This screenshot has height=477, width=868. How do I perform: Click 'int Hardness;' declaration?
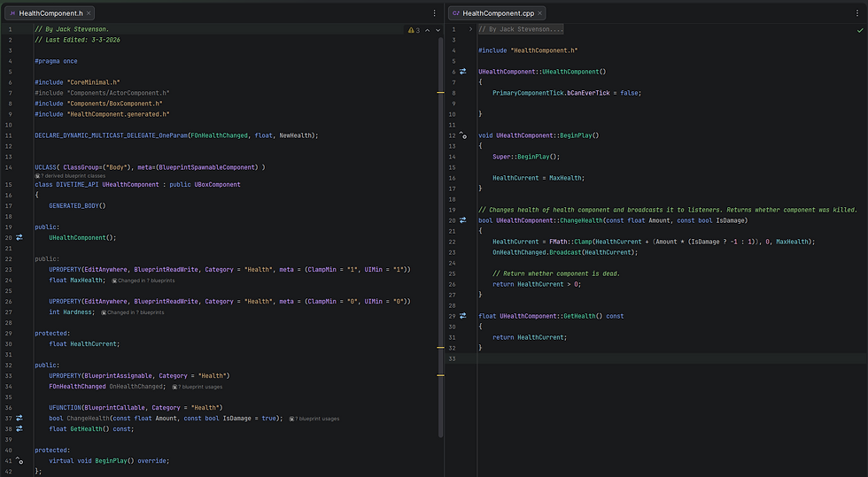coord(72,312)
